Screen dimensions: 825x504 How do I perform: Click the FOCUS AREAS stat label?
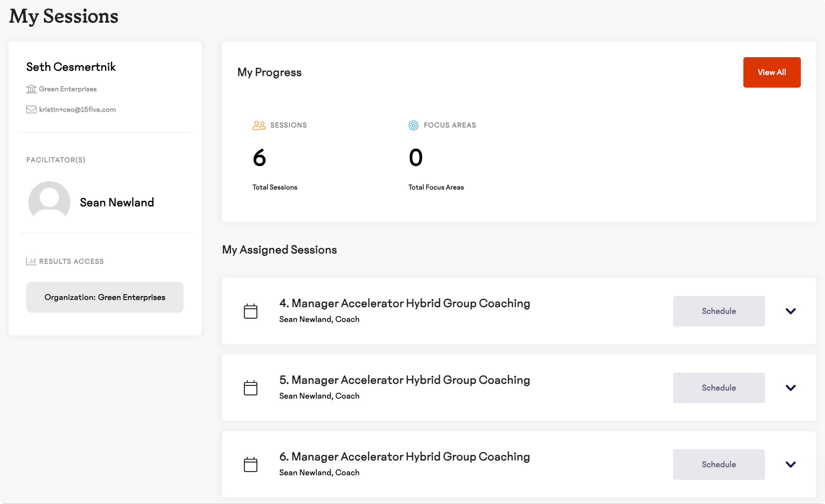coord(450,125)
